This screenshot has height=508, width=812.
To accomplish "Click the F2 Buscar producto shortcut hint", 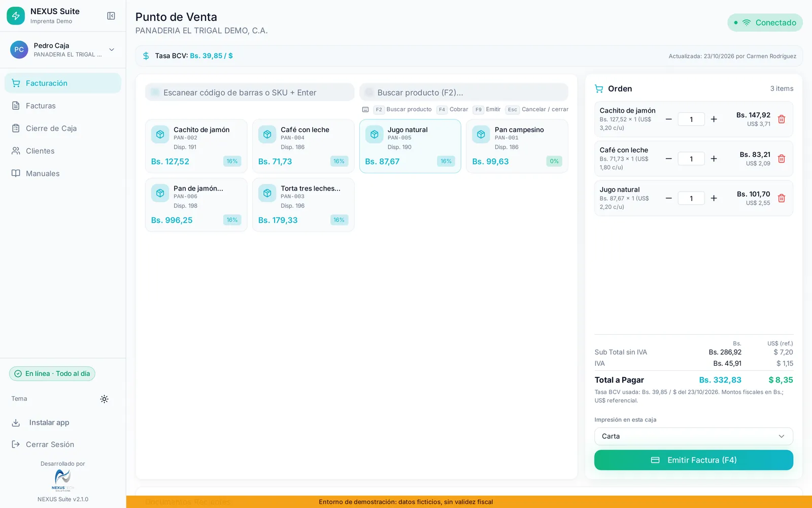I will tap(402, 109).
